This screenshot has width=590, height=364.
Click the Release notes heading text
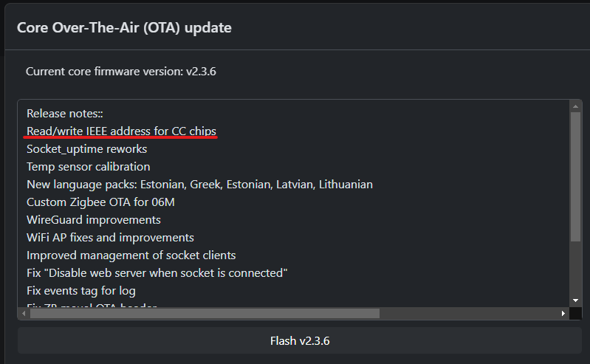(65, 114)
